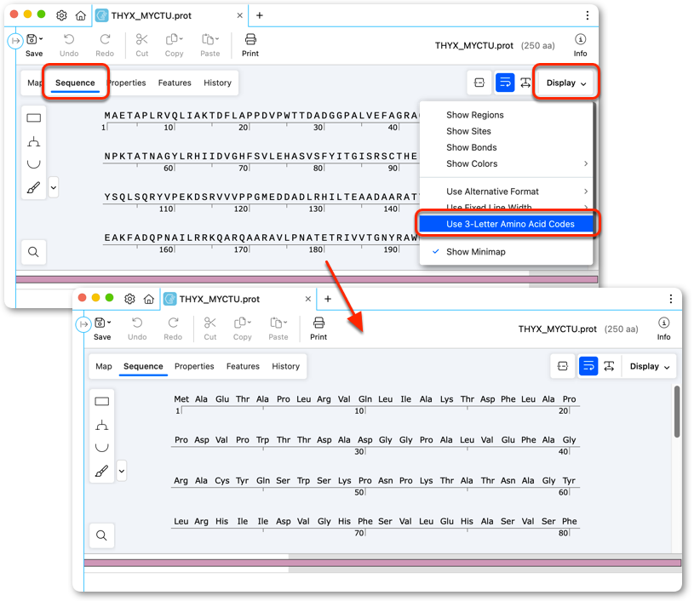
Task: Switch to History tab in the bottom window
Action: click(286, 366)
